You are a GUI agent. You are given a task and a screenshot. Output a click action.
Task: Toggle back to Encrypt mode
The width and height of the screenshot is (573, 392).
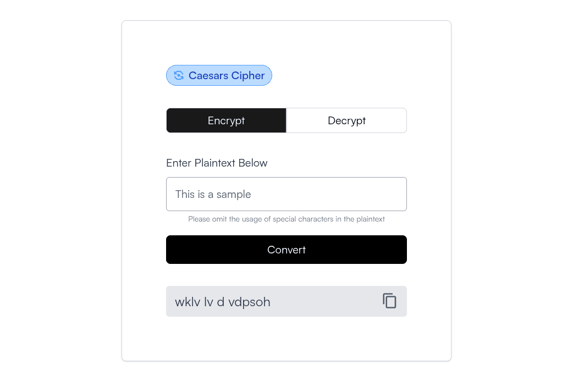[226, 120]
